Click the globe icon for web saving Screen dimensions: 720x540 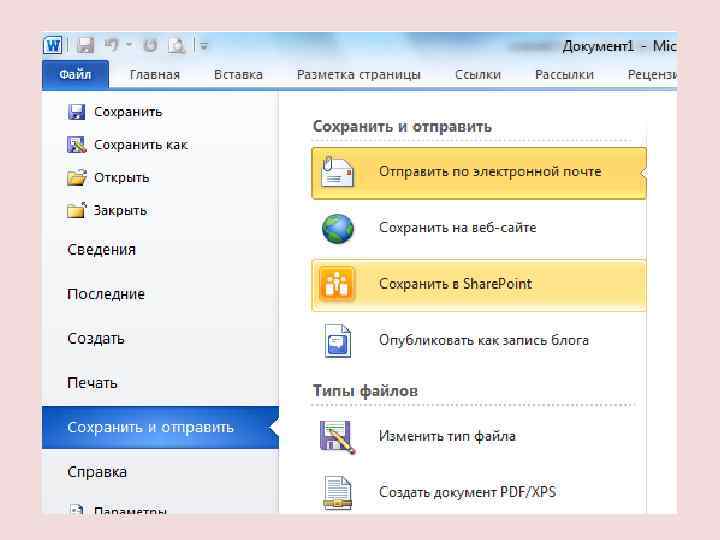coord(338,228)
